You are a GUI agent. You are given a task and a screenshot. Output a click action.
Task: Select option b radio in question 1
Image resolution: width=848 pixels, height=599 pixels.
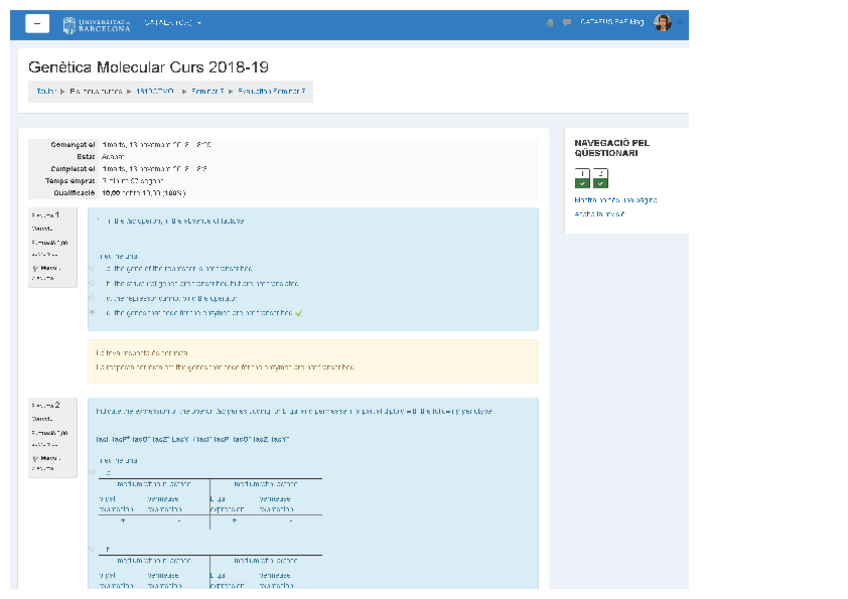coord(92,283)
